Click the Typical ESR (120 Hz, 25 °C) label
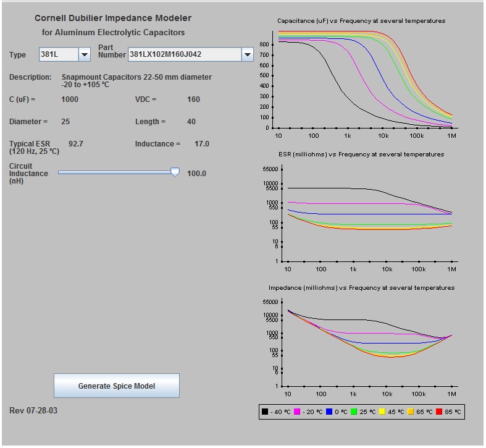 (x=34, y=148)
